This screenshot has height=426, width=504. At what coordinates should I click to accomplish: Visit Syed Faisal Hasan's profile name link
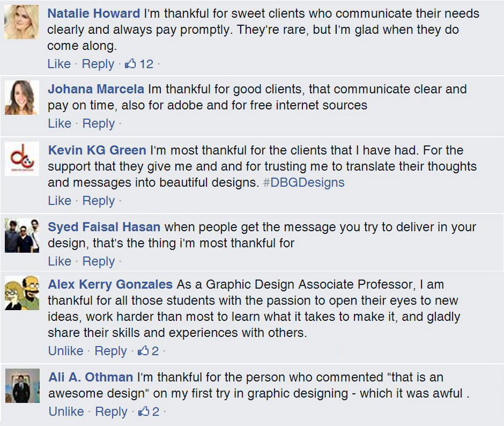(x=104, y=227)
